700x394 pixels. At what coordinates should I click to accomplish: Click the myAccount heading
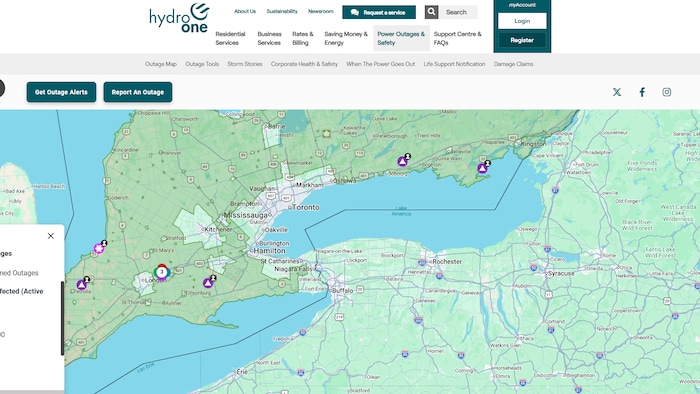(x=522, y=5)
